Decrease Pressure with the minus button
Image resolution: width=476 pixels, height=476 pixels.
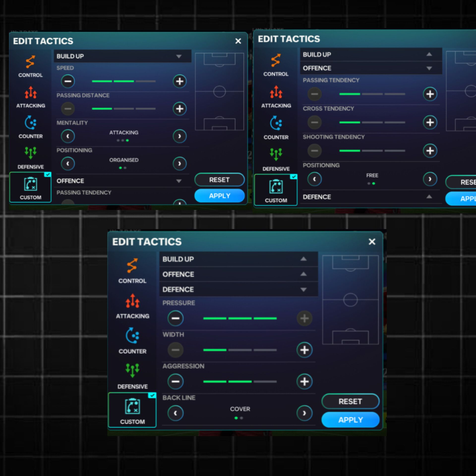point(175,318)
